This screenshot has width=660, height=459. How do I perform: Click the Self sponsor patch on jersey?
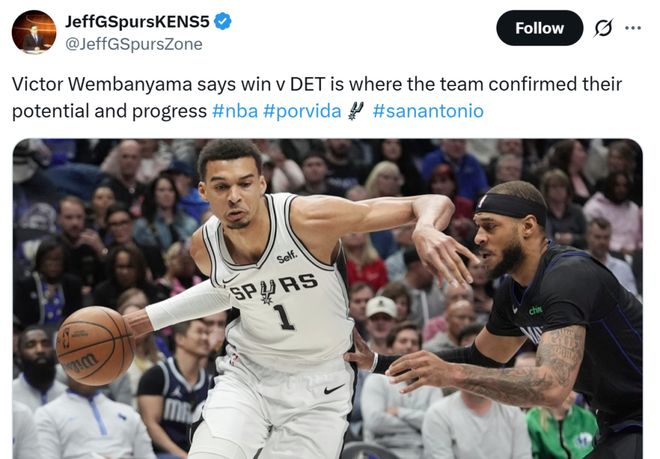click(x=287, y=256)
